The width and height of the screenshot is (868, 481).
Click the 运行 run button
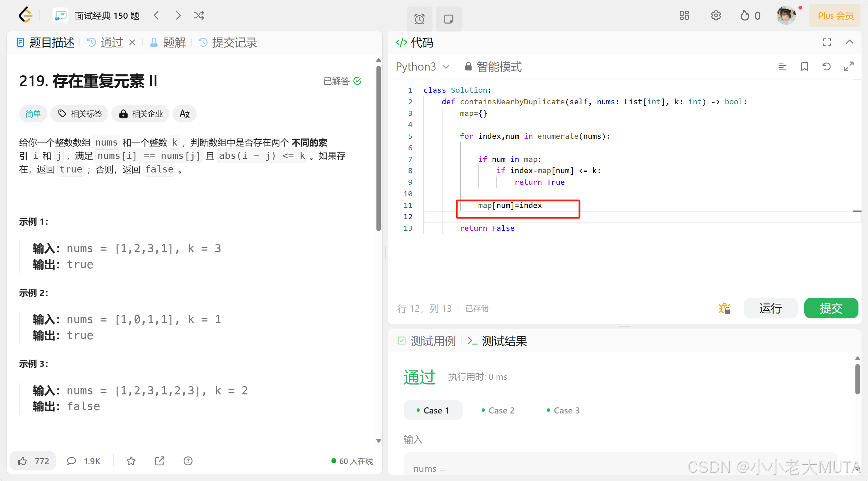click(770, 308)
